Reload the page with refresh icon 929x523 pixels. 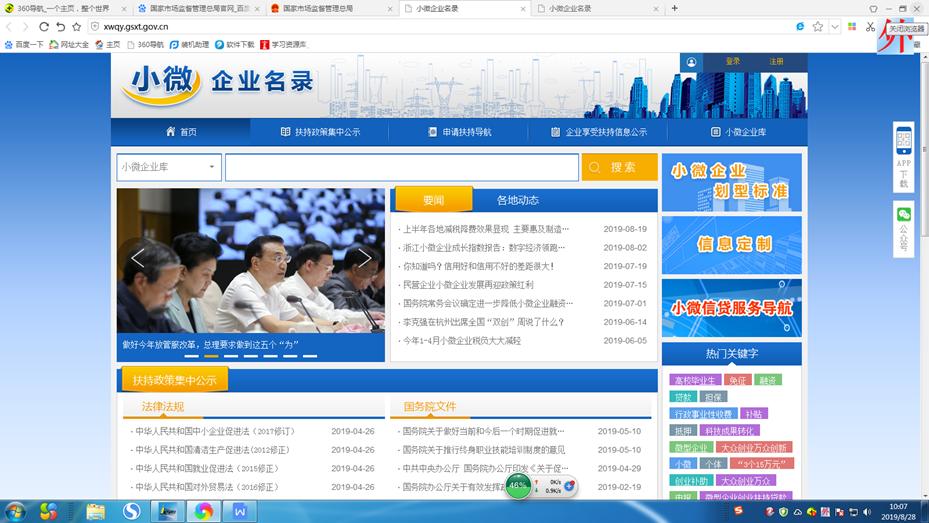44,27
